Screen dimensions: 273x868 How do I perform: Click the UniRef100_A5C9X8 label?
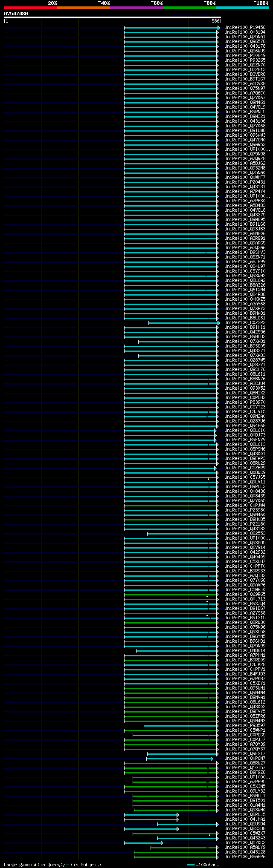click(x=245, y=84)
